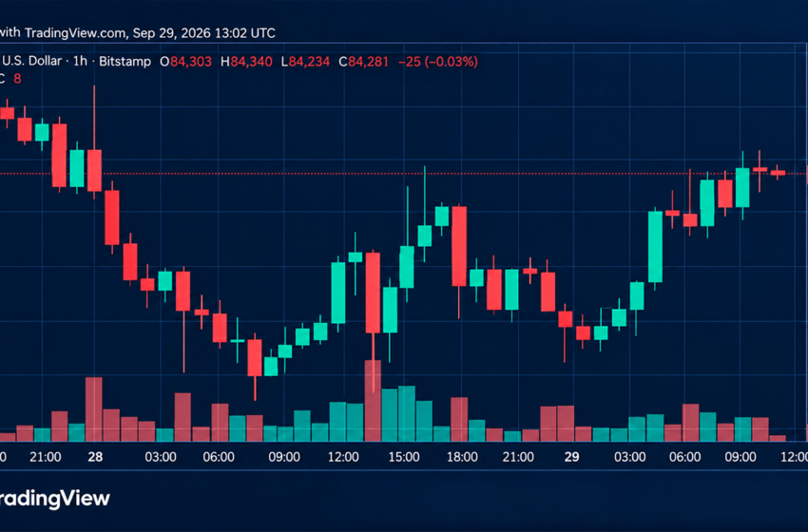Click the 03:00 label right after date 28
Image resolution: width=808 pixels, height=532 pixels.
[x=161, y=457]
